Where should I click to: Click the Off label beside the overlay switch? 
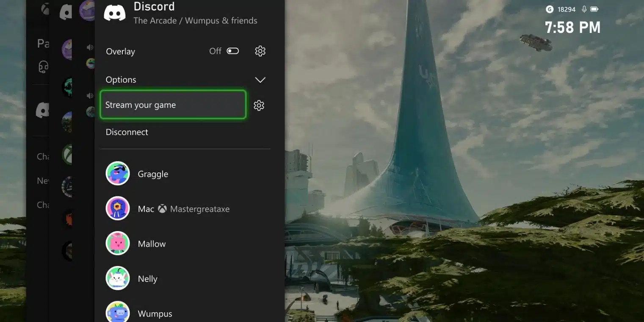215,51
